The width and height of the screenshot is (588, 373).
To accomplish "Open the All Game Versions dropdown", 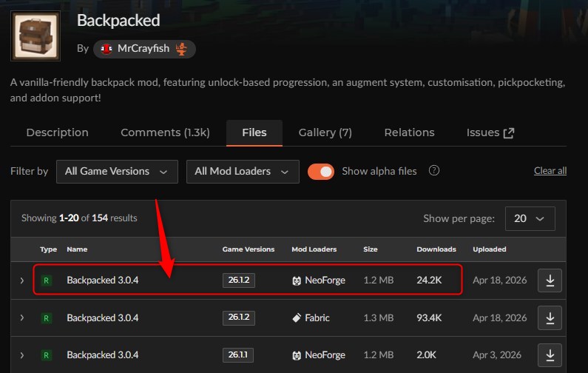I will [117, 172].
